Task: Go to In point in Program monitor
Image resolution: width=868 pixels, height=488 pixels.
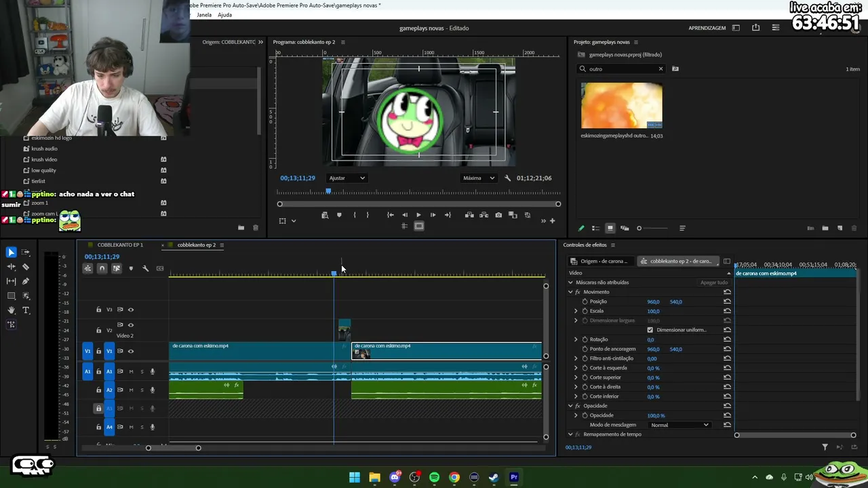Action: click(x=390, y=215)
